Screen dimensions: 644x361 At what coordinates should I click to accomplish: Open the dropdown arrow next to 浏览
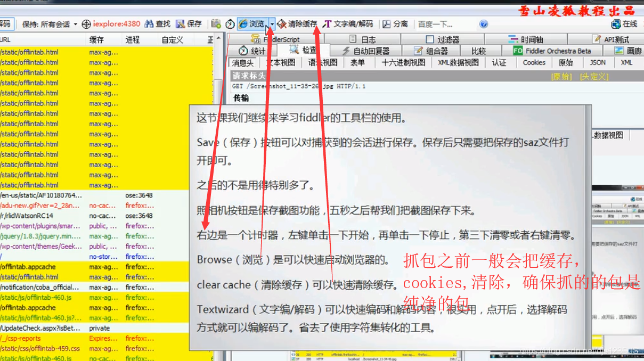[x=272, y=24]
